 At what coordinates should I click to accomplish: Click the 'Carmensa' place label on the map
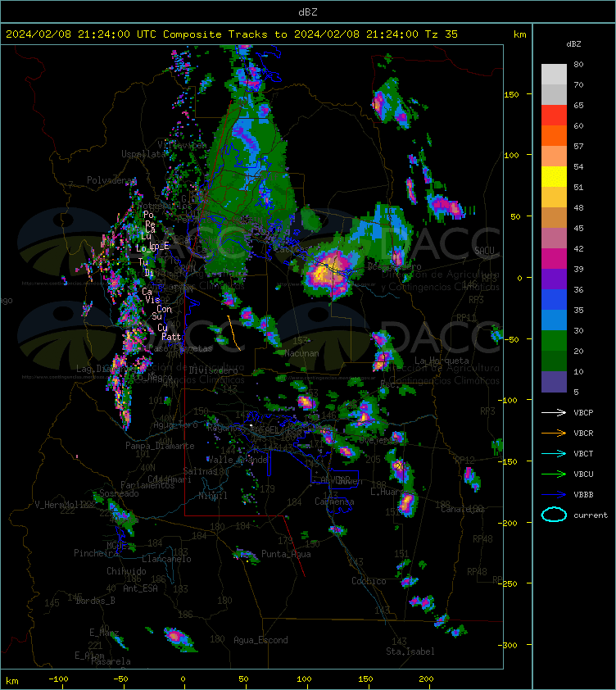pos(334,502)
